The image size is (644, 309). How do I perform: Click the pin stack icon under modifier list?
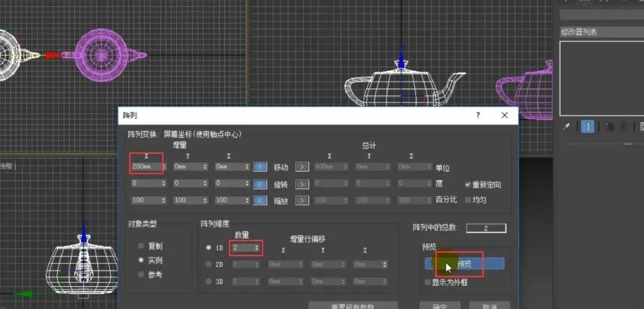coord(567,127)
